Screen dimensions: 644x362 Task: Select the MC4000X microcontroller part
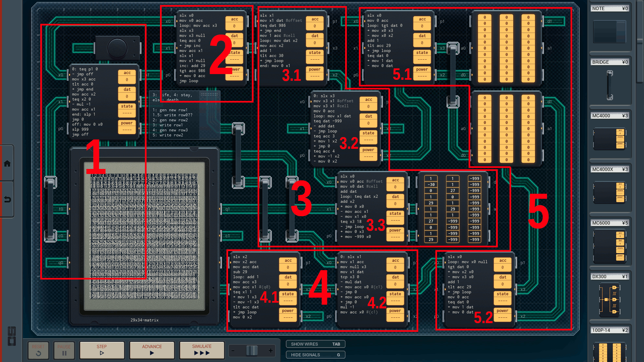609,193
